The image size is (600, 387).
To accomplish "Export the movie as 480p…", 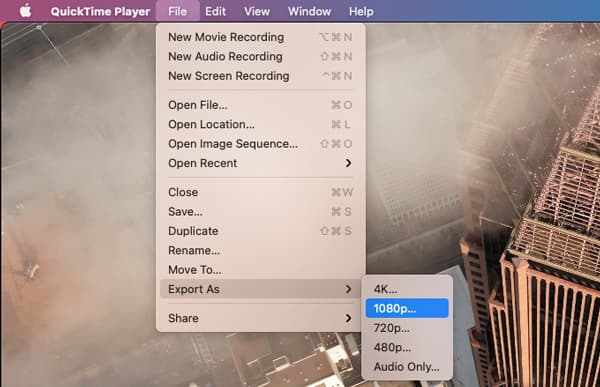I will pyautogui.click(x=407, y=347).
